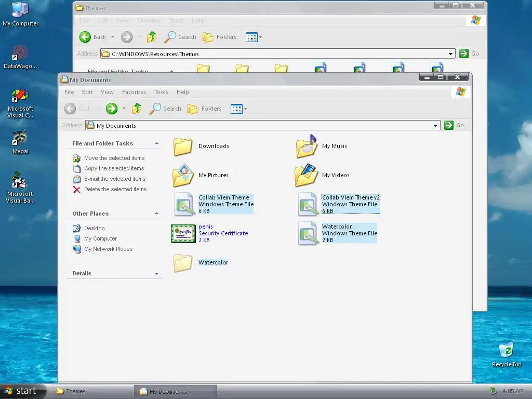Open the Windows start button
The image size is (532, 399).
click(x=22, y=391)
